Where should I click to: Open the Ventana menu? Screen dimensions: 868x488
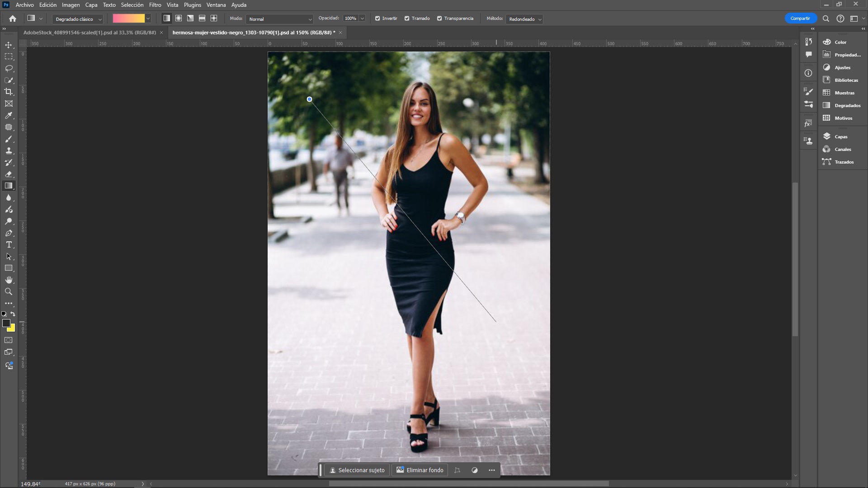pyautogui.click(x=216, y=5)
